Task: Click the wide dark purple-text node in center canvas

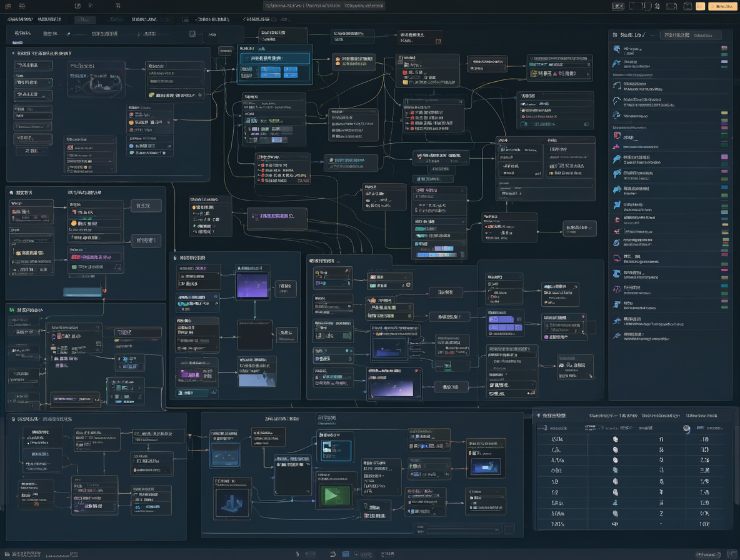Action: click(x=277, y=219)
